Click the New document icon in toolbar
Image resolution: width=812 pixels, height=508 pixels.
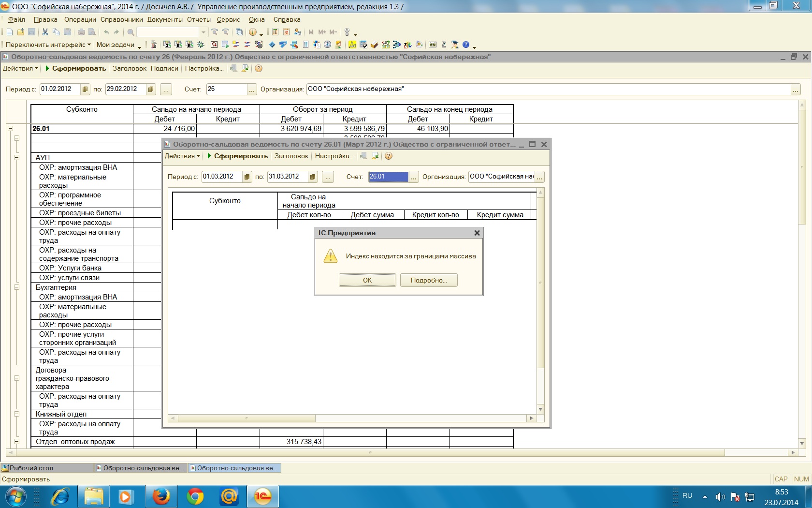pyautogui.click(x=10, y=32)
